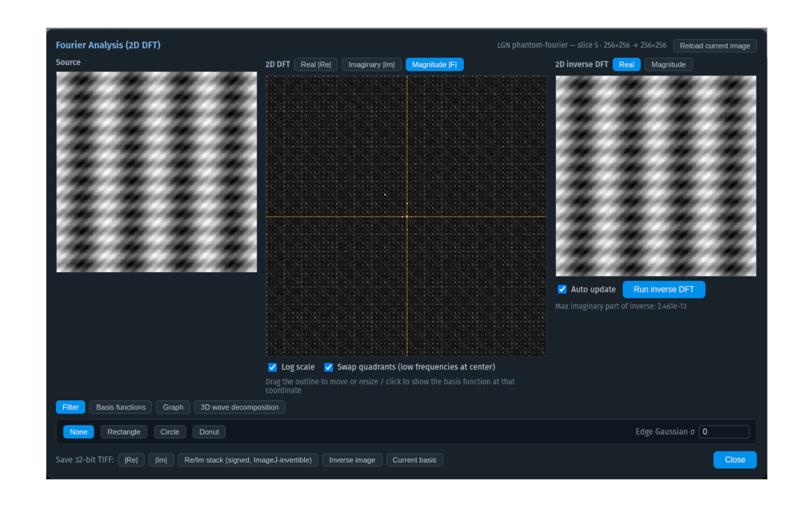Open the Filter tab
This screenshot has height=506, width=812.
pos(70,407)
